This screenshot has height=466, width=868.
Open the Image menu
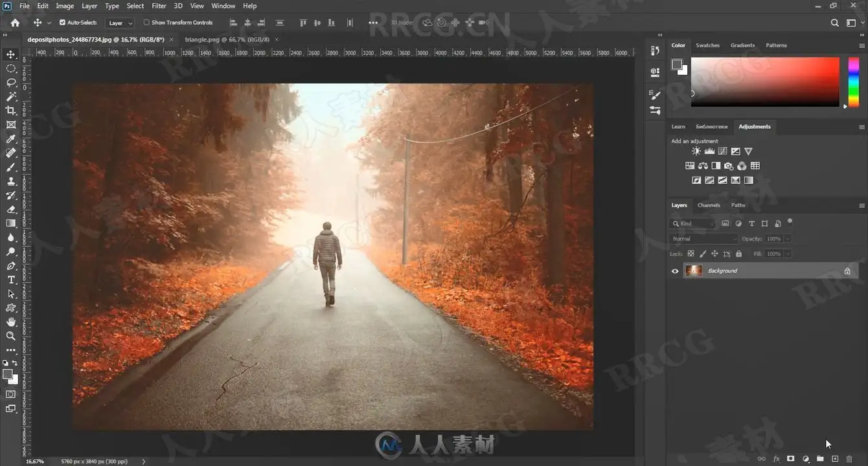point(65,6)
